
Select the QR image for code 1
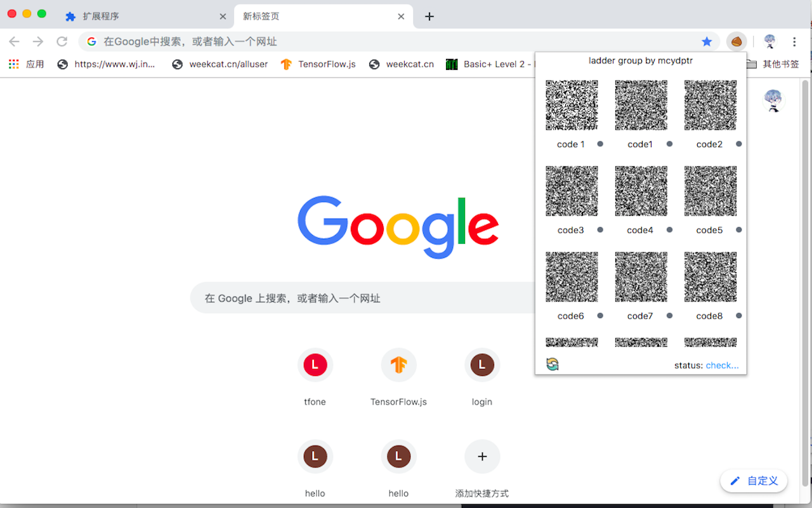pos(572,105)
